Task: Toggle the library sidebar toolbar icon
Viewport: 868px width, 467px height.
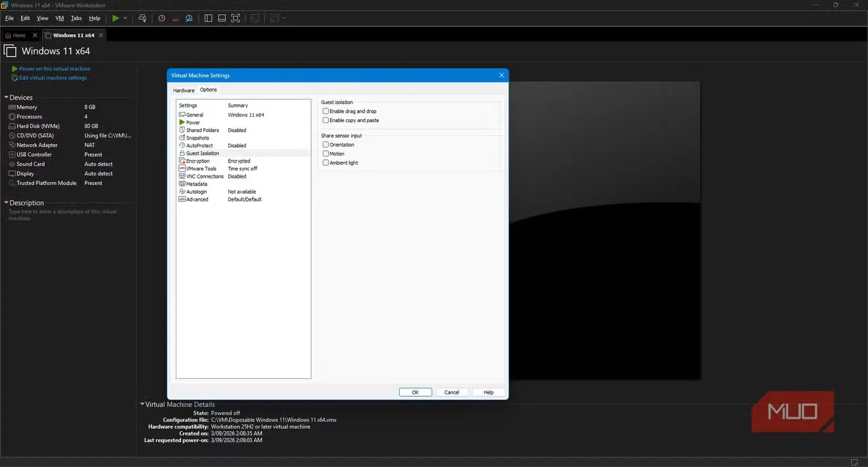Action: click(208, 18)
